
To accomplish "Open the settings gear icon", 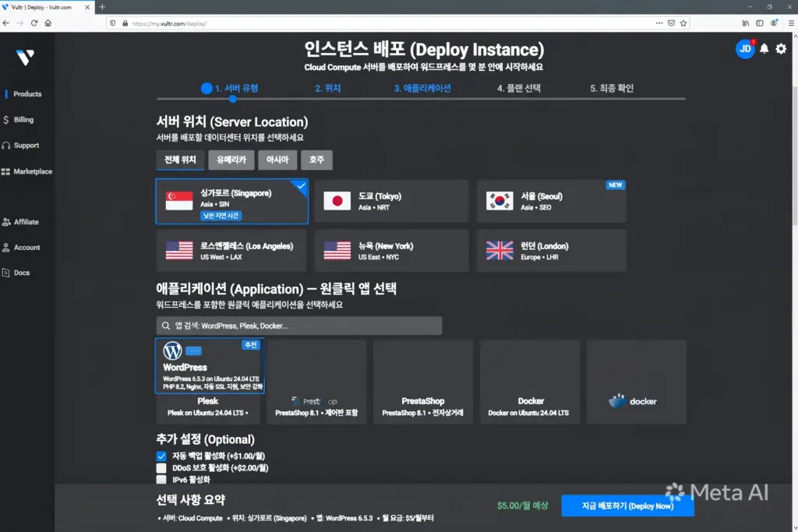I will [781, 49].
